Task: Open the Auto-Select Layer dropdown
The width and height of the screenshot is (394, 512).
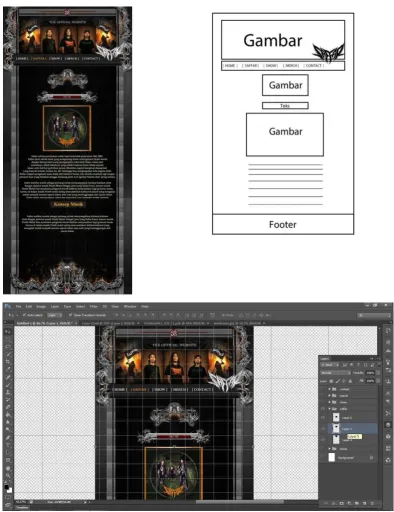Action: click(54, 315)
